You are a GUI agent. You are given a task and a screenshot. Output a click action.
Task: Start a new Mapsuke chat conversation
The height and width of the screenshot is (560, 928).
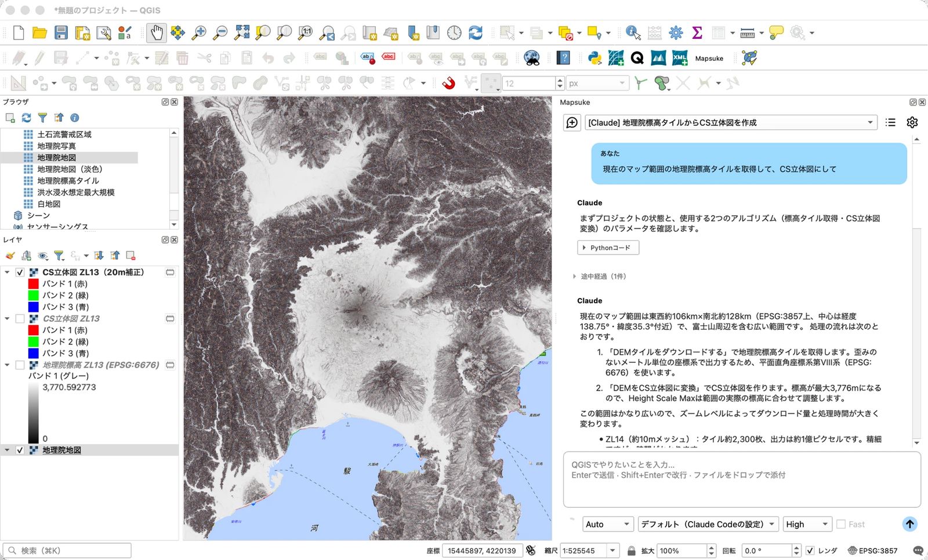pos(572,122)
